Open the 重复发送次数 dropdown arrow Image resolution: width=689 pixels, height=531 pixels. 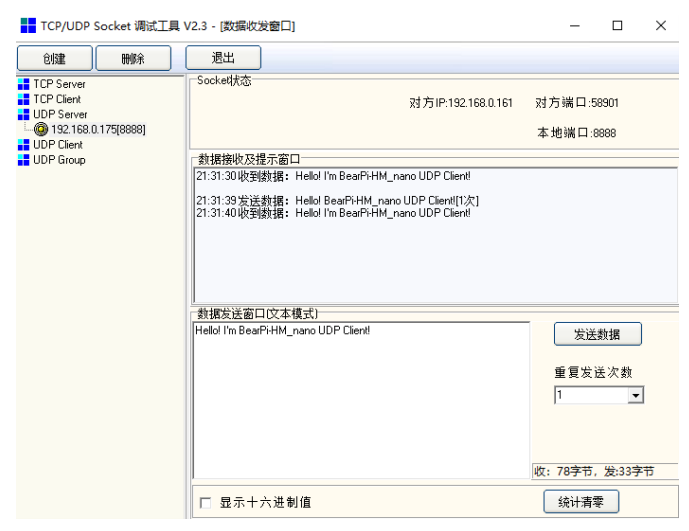(635, 395)
